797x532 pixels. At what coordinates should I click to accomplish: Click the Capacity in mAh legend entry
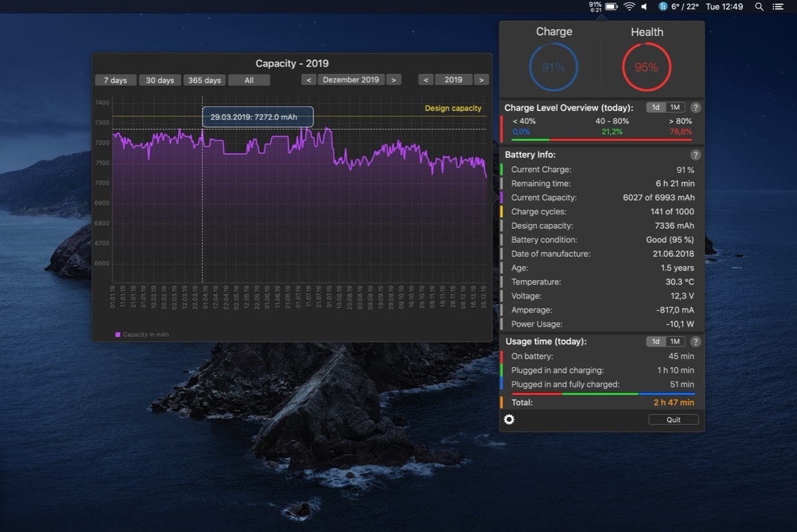coord(142,334)
